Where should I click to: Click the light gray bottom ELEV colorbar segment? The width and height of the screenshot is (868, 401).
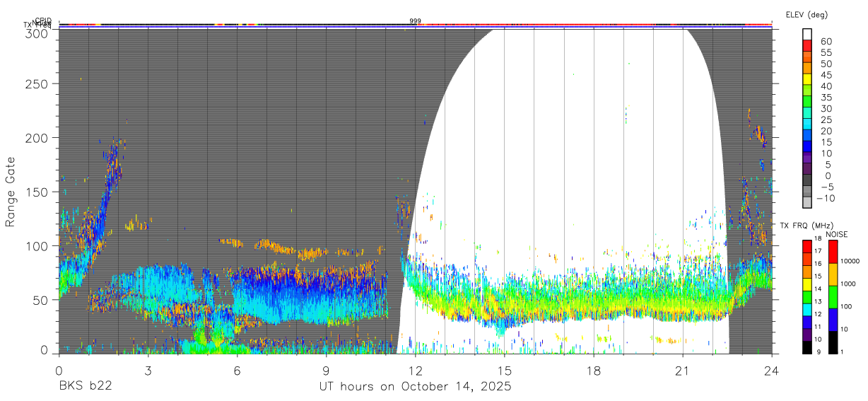pyautogui.click(x=808, y=204)
